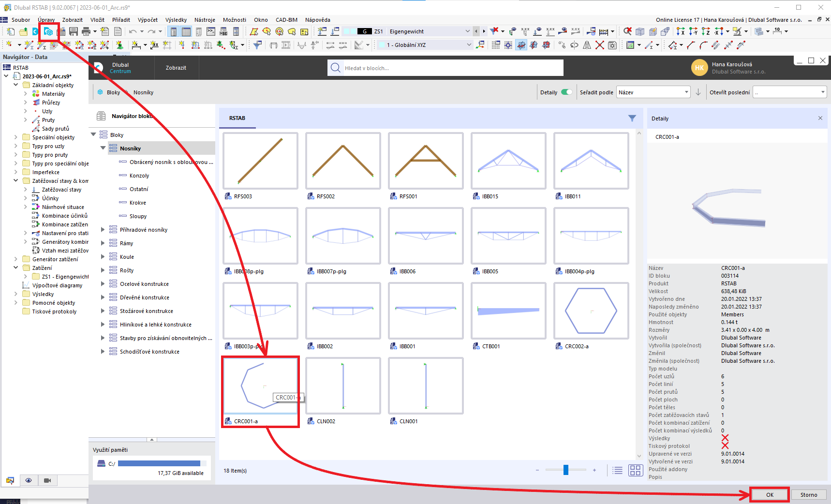The image size is (831, 504).
Task: Close the Detaily panel
Action: click(820, 118)
